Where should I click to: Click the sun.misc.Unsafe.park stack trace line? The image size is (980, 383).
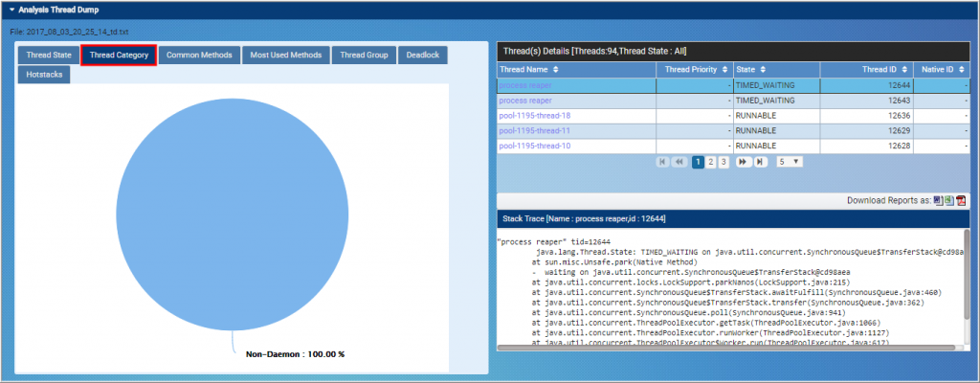coord(613,262)
